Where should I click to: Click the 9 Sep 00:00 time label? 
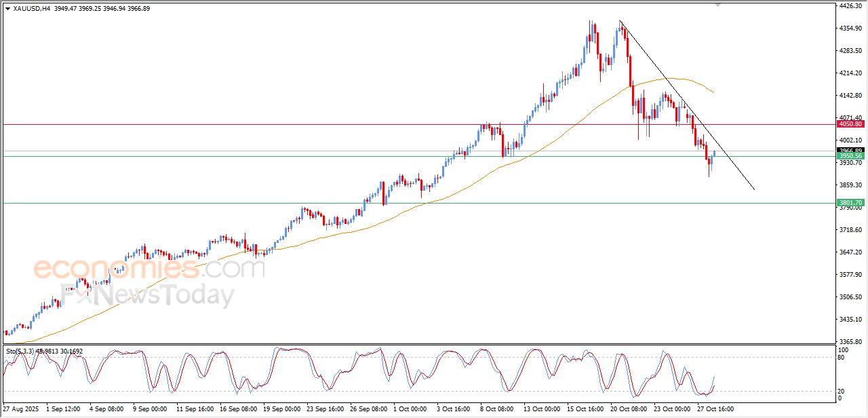point(150,409)
